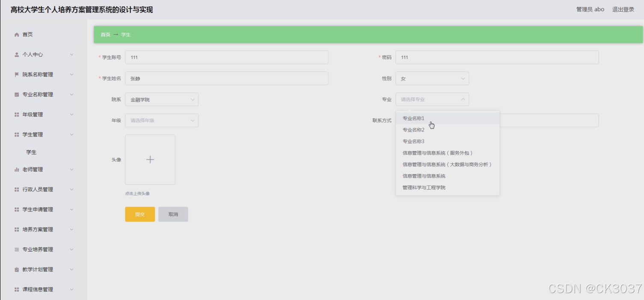
Task: Click the flag icon next to 院系名称管理
Action: [16, 74]
